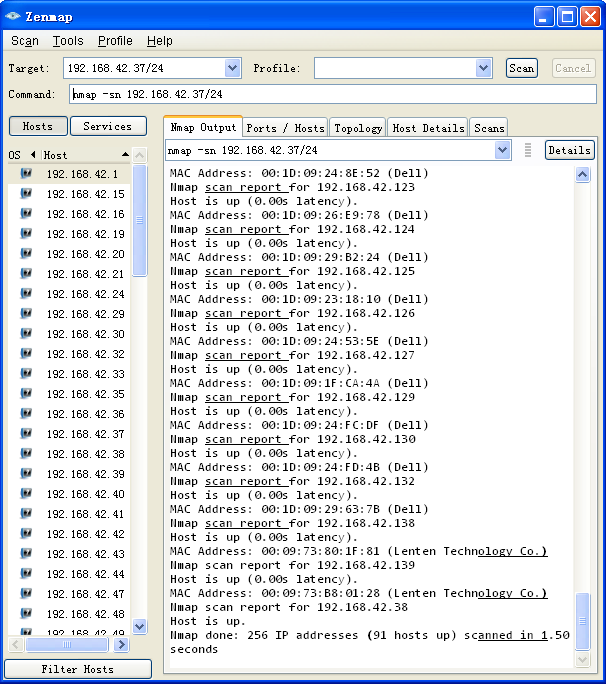Click the OS icon beside host 192.168.42.48
606x685 pixels.
click(26, 614)
